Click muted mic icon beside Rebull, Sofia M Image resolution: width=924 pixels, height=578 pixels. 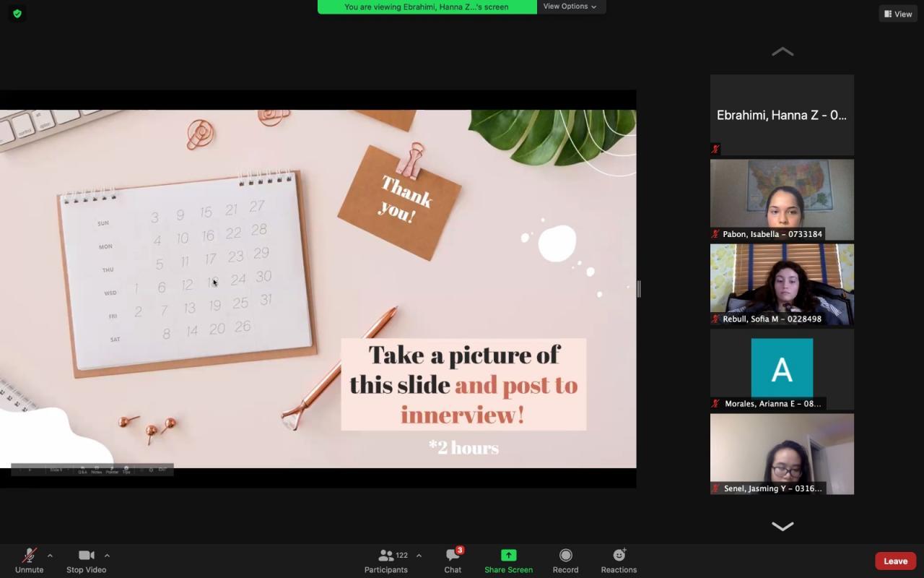(716, 319)
